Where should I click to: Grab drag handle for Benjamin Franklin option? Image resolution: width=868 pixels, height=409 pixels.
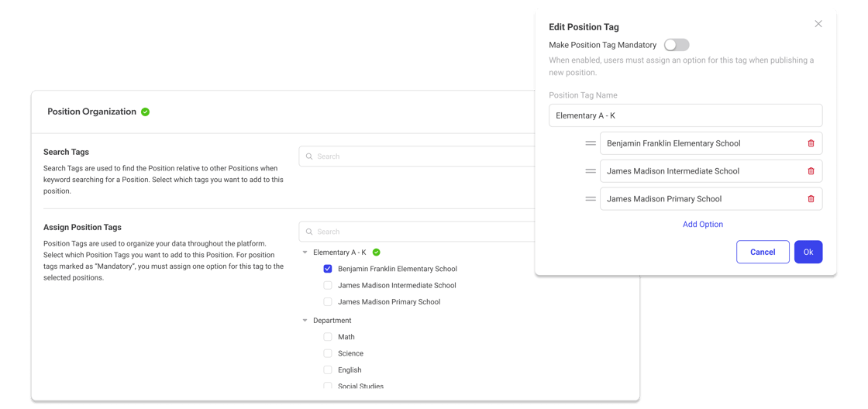(591, 143)
